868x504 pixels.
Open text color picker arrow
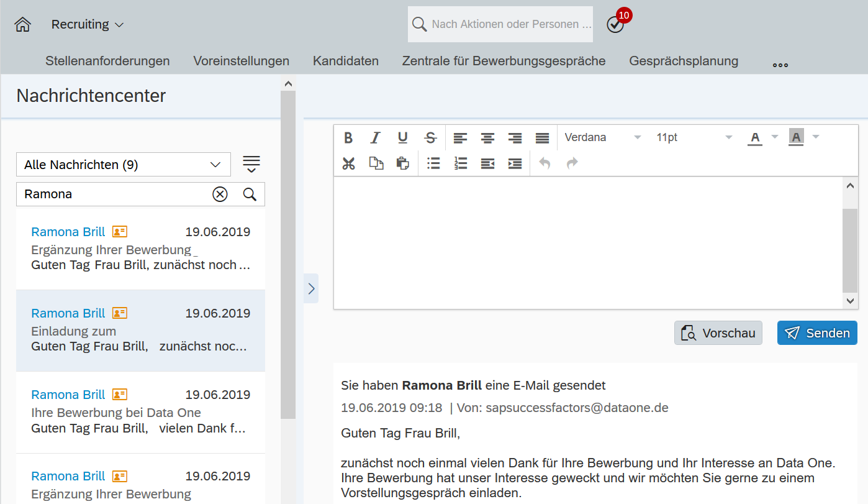(774, 137)
